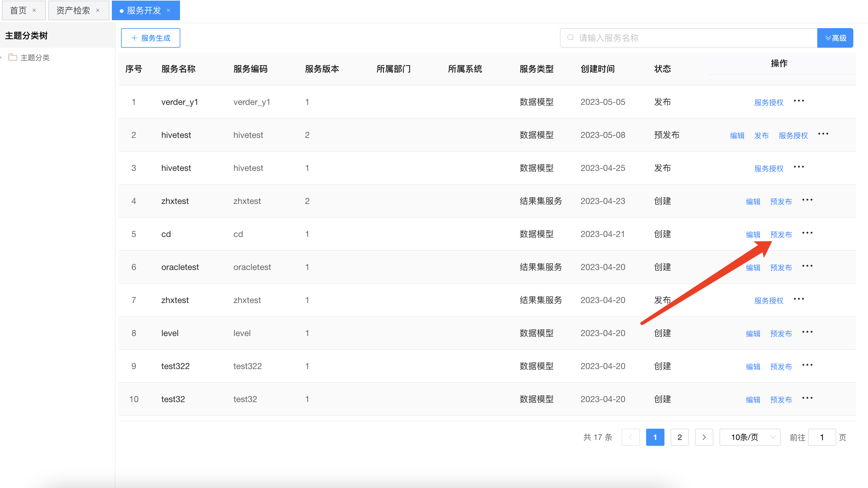Click 预发布 for oracletest
This screenshot has width=868, height=488.
(x=781, y=268)
